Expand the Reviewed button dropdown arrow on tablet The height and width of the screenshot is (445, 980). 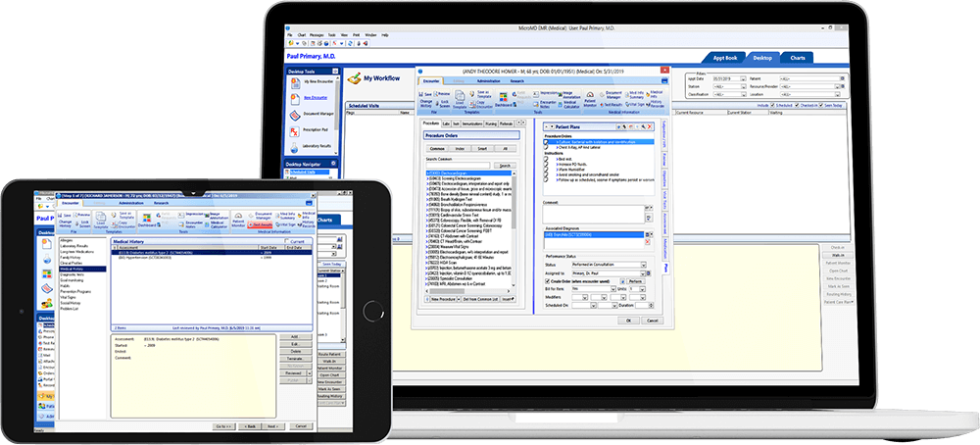pos(310,373)
